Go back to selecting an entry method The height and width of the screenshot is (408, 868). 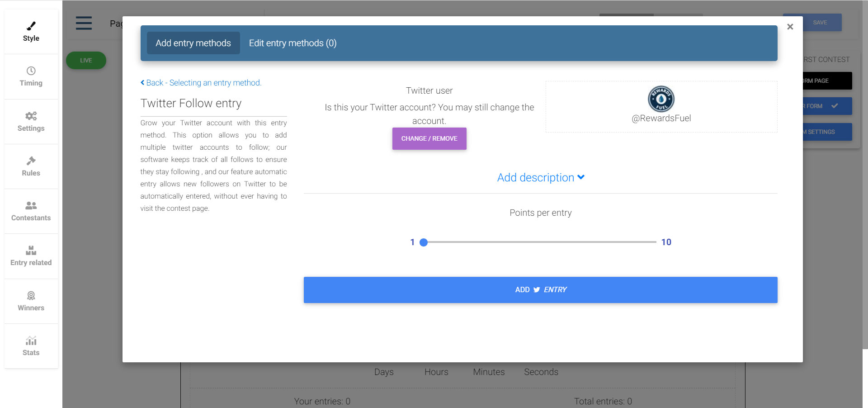pyautogui.click(x=201, y=83)
